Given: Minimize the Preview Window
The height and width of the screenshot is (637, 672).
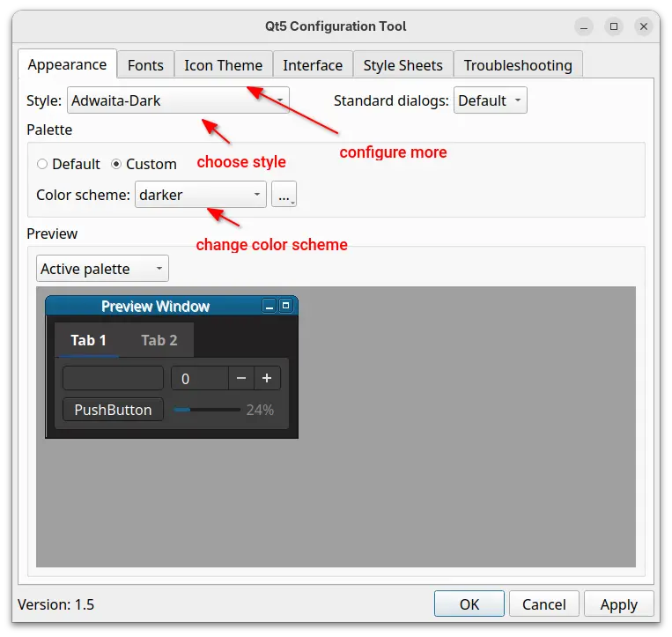Looking at the screenshot, I should coord(270,307).
